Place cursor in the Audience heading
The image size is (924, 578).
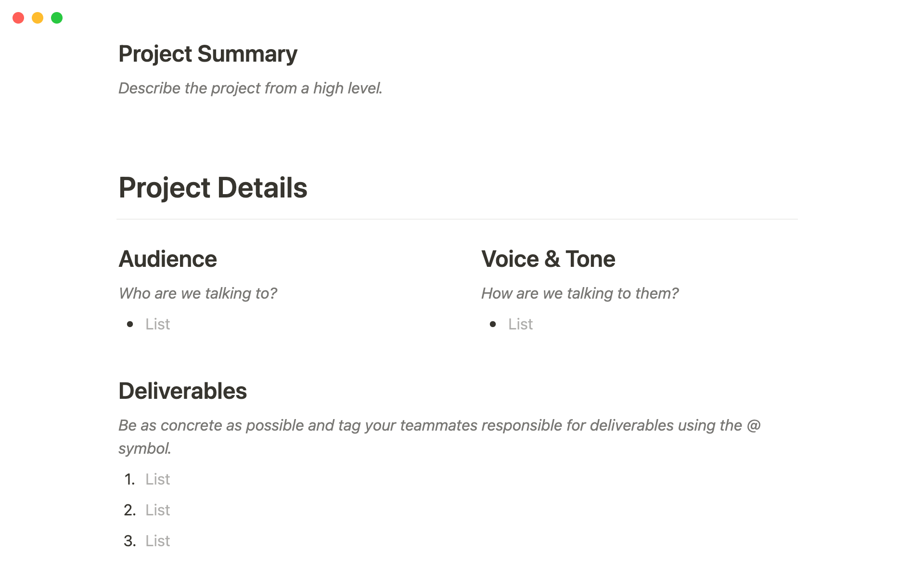point(167,259)
